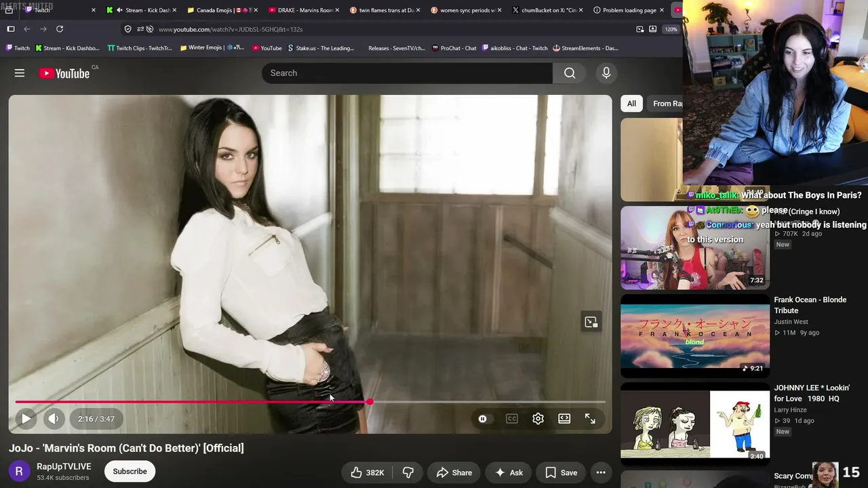Viewport: 868px width, 488px height.
Task: Like the video with 382K likes
Action: [367, 472]
